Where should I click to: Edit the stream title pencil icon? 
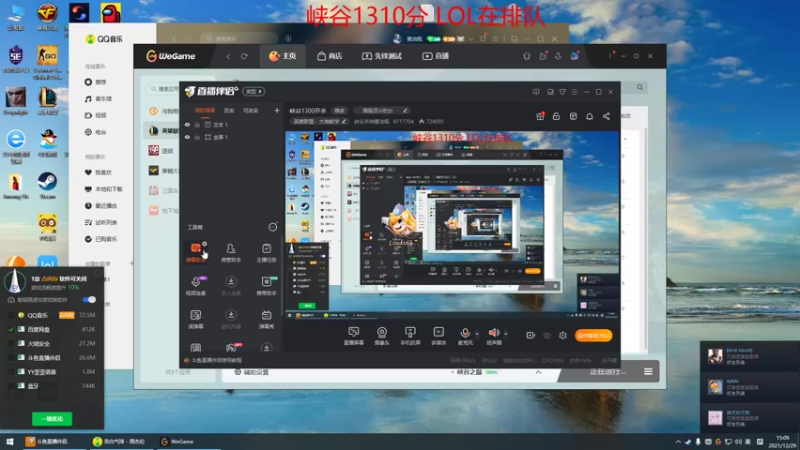click(405, 110)
